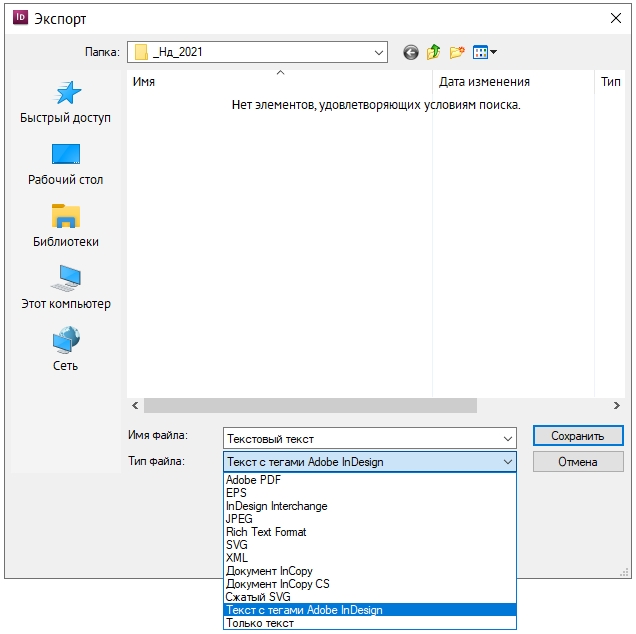The height and width of the screenshot is (634, 636).
Task: Choose InDesign Interchange format
Action: [370, 506]
